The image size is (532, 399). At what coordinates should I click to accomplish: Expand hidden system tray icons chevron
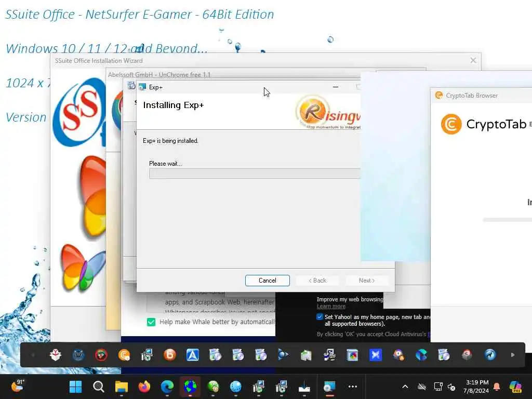405,387
